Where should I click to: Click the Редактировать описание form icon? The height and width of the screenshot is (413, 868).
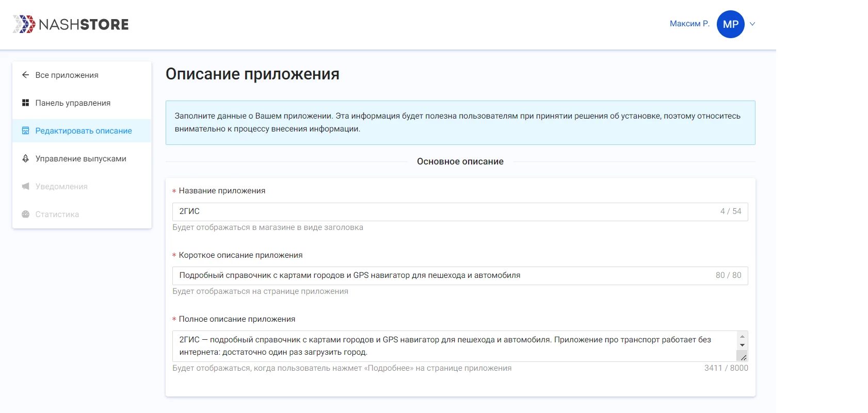25,130
